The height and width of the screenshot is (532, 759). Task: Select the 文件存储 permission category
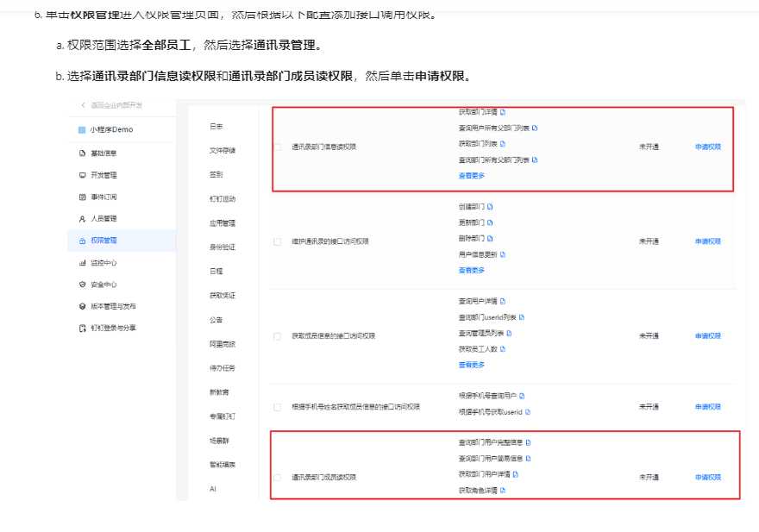tap(223, 151)
